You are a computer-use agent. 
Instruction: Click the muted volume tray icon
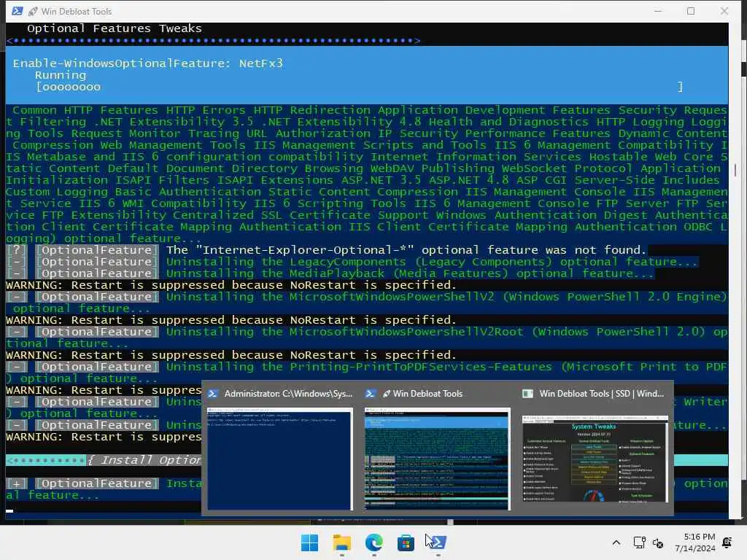(x=658, y=542)
